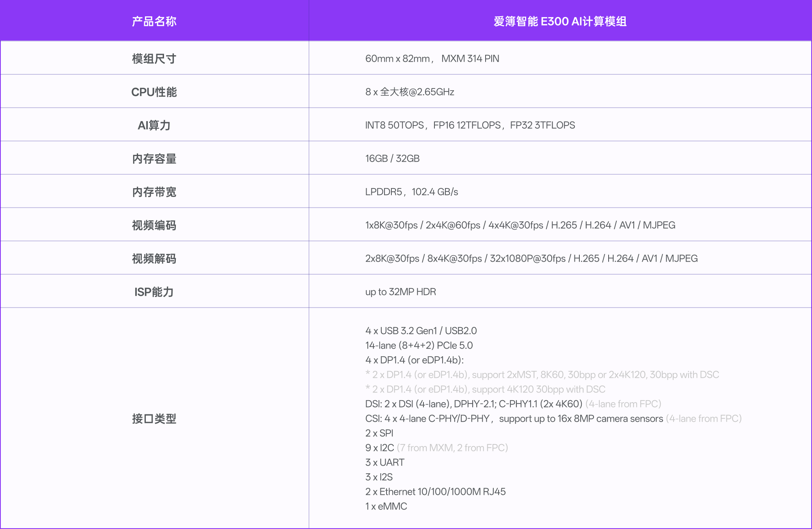Click the 视频编码 row label
812x529 pixels.
(x=154, y=225)
